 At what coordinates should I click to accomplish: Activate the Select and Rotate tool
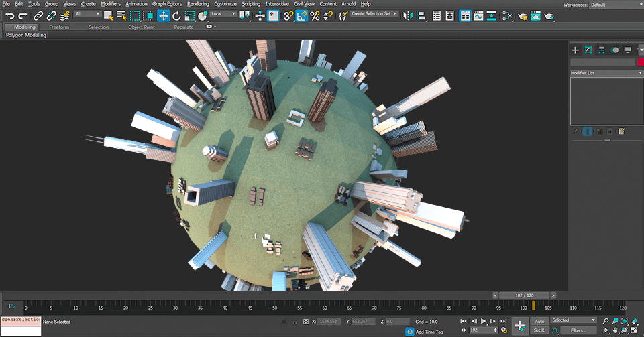coord(176,16)
